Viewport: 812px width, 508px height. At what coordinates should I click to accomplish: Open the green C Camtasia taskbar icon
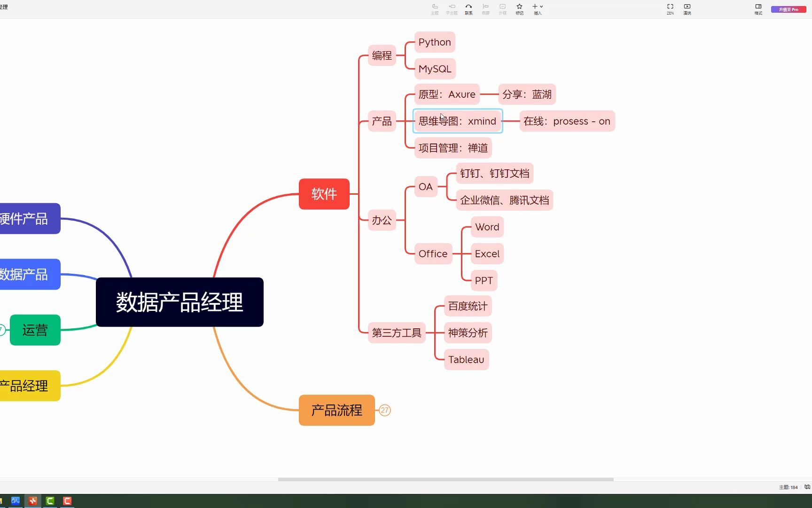[50, 501]
